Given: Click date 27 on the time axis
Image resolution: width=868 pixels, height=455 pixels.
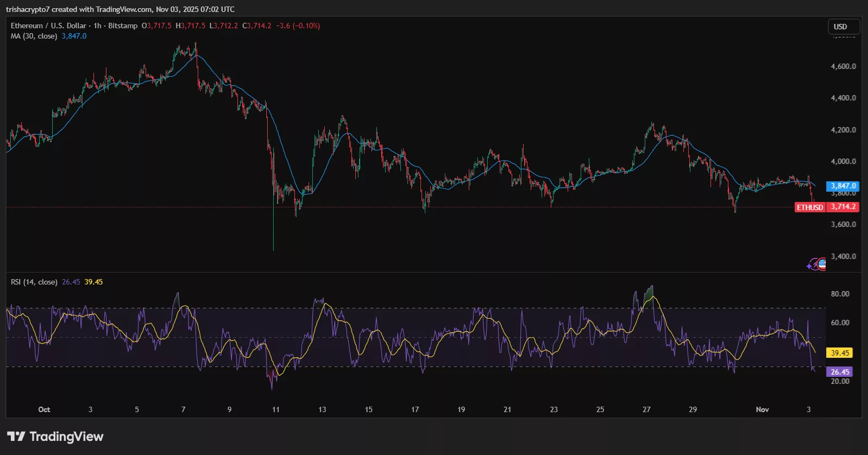Looking at the screenshot, I should point(646,409).
